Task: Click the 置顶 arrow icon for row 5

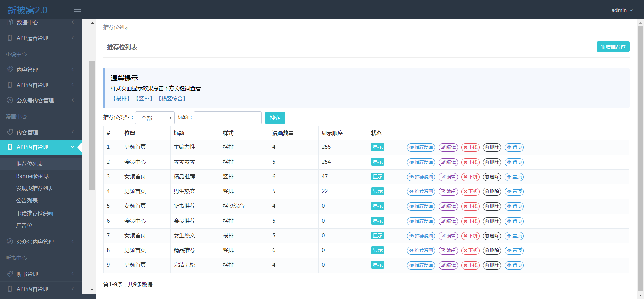Action: coord(509,206)
